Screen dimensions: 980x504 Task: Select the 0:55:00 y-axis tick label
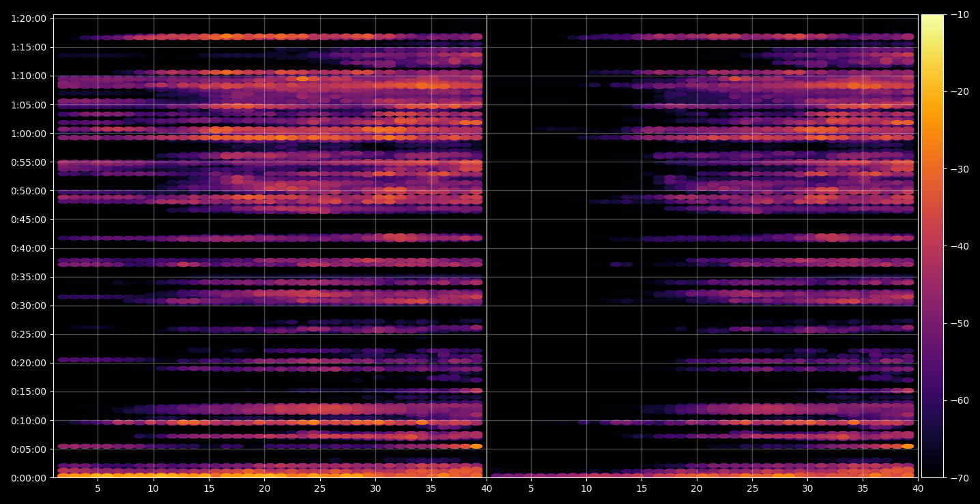(29, 162)
